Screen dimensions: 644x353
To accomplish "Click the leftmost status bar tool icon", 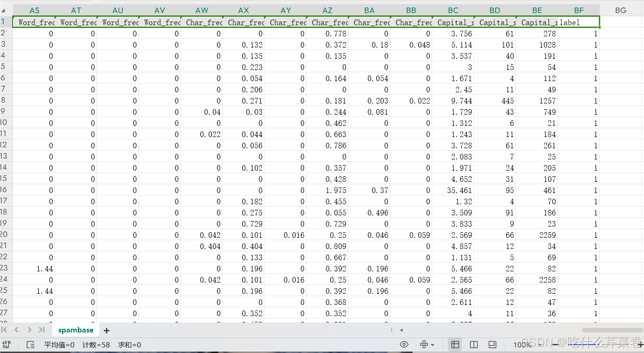I will click(x=6, y=345).
